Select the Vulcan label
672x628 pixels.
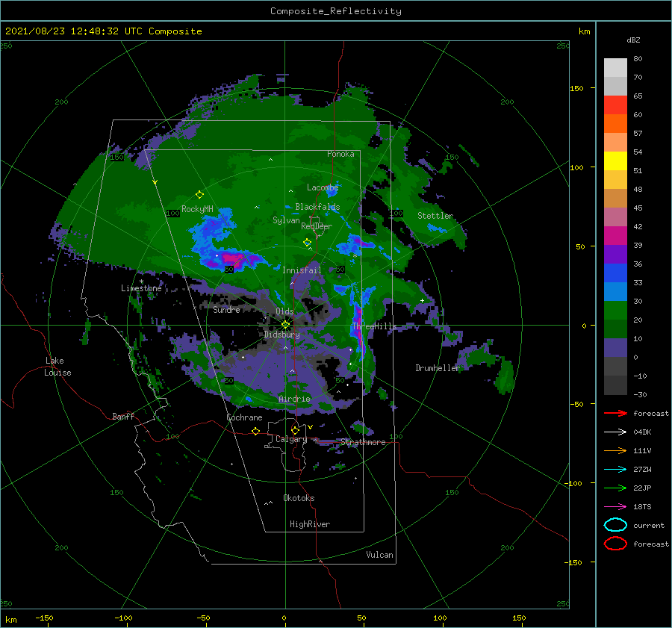tap(379, 555)
